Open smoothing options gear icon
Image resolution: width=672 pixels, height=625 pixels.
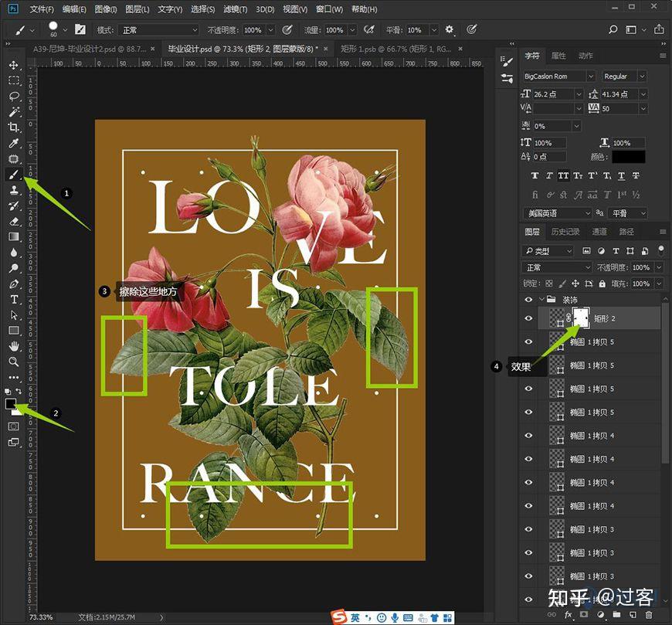(449, 29)
